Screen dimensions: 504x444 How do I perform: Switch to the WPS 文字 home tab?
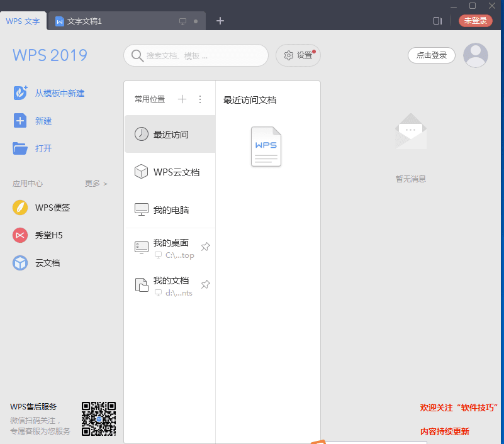tap(23, 21)
